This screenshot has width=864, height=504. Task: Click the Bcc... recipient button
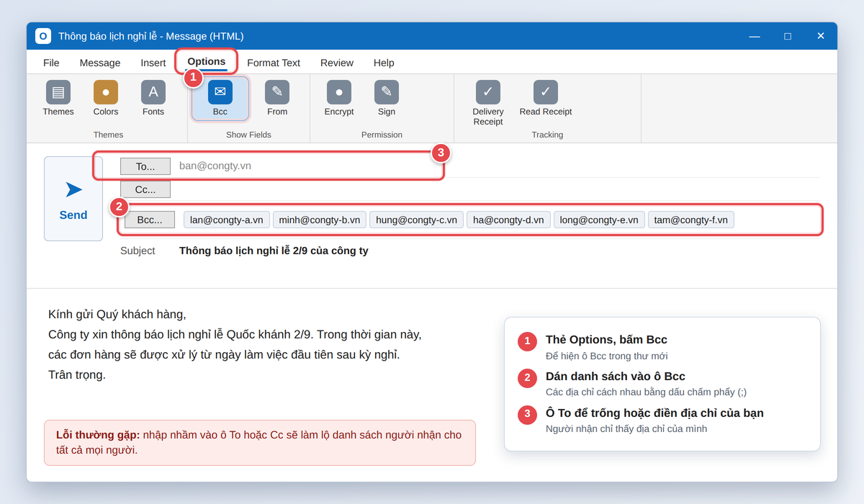(150, 220)
